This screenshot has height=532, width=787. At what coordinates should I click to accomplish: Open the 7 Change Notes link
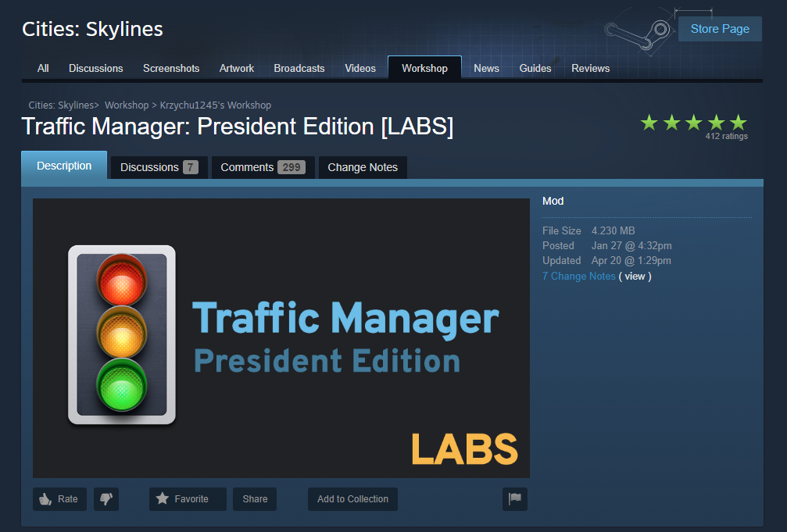pos(578,276)
